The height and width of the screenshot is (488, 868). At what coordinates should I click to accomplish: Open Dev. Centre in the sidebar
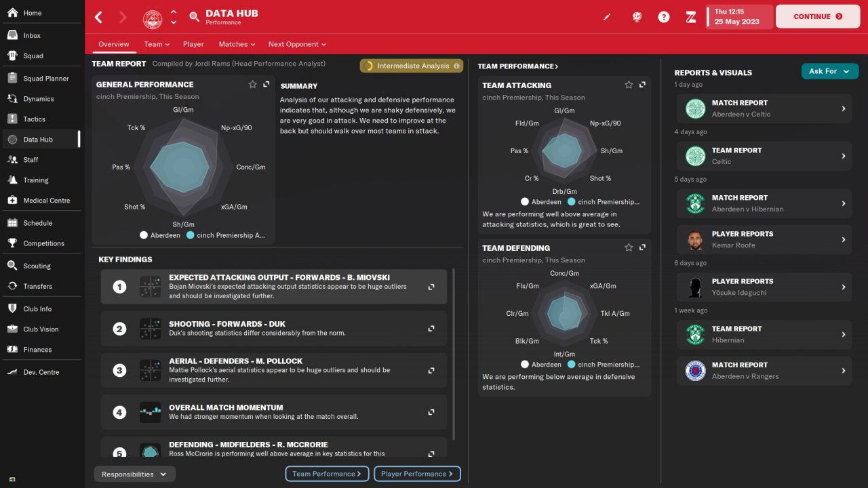[x=41, y=371]
